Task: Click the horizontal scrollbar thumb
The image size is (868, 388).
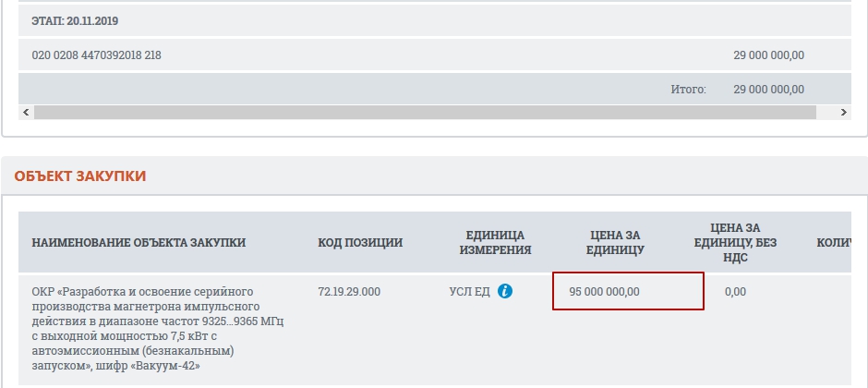Action: [x=425, y=113]
